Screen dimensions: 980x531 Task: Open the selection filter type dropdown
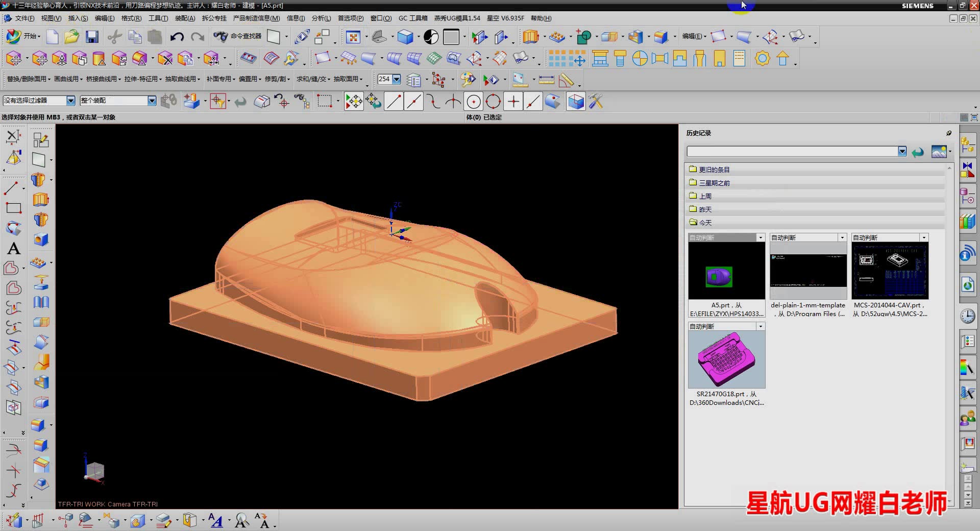pos(70,101)
